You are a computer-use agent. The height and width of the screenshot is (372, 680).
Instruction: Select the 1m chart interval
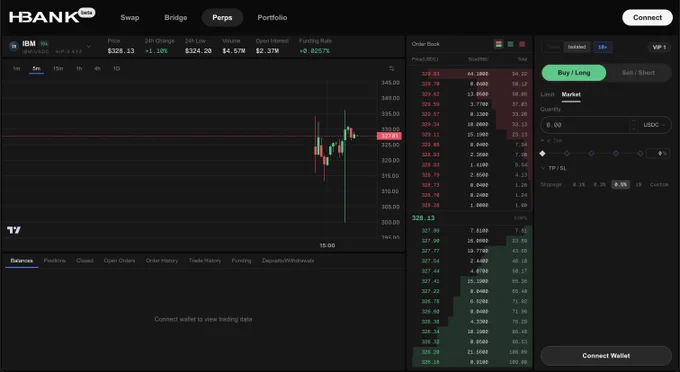[16, 69]
